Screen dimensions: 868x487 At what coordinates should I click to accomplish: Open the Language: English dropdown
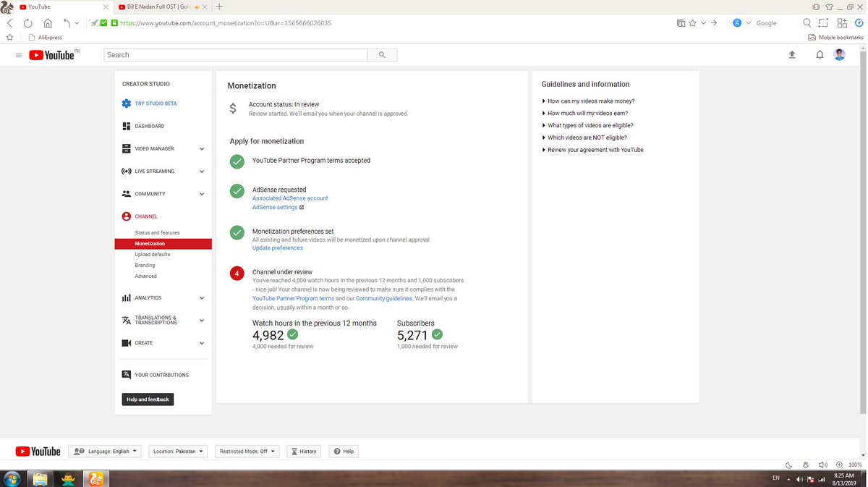[106, 451]
